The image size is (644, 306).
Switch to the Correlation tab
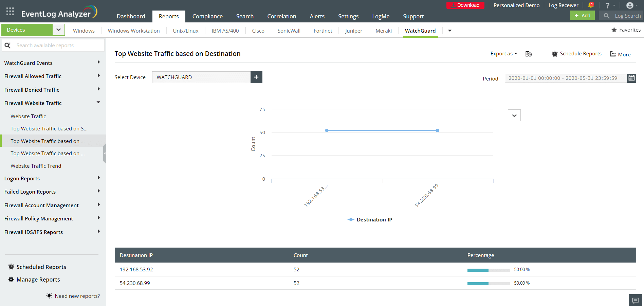281,16
